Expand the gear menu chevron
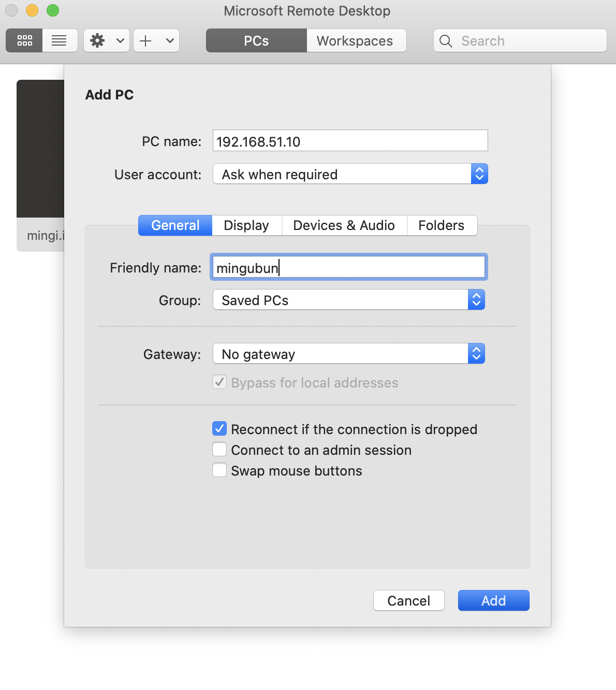This screenshot has height=690, width=616. pyautogui.click(x=120, y=40)
